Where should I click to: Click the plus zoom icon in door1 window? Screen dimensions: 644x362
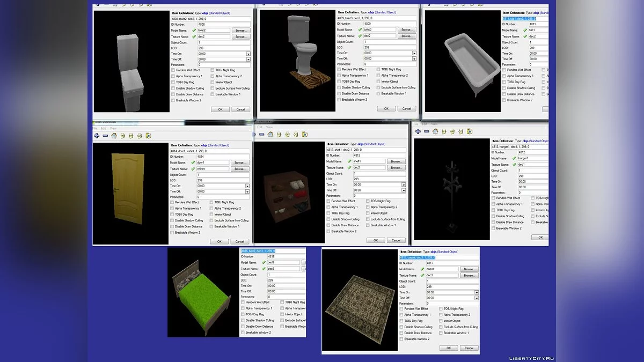point(97,136)
